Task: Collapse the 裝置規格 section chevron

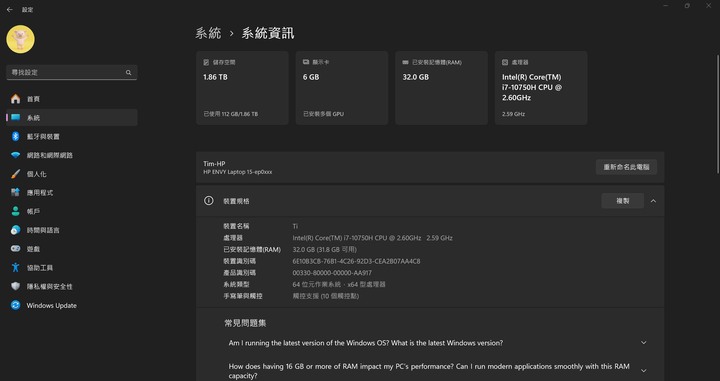Action: pos(653,201)
